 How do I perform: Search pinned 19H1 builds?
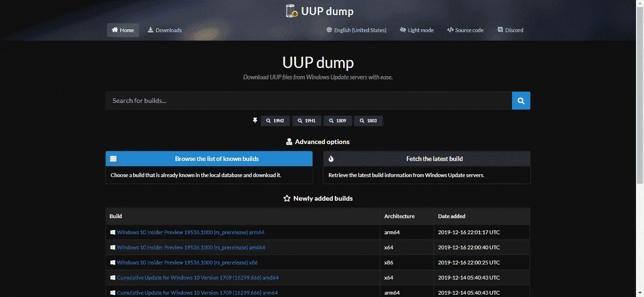coord(306,121)
